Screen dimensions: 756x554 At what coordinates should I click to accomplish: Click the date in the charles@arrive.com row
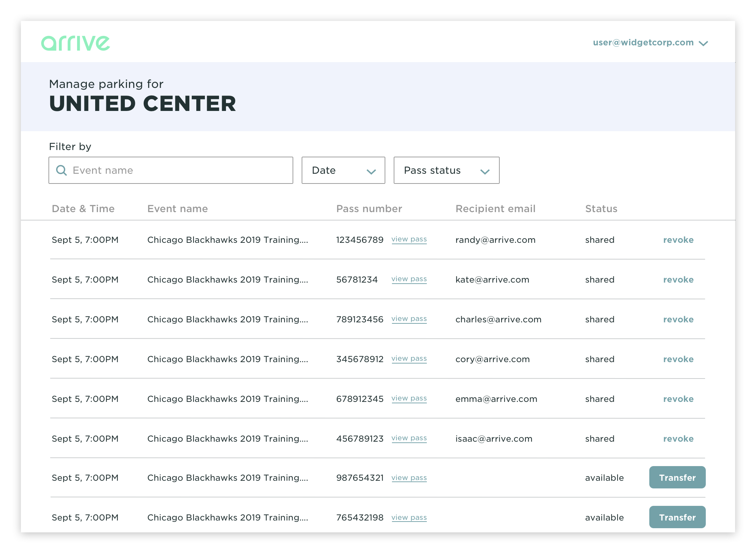(x=85, y=320)
